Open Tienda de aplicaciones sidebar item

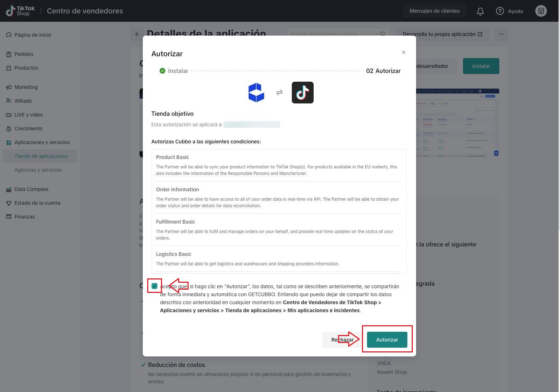pyautogui.click(x=41, y=156)
